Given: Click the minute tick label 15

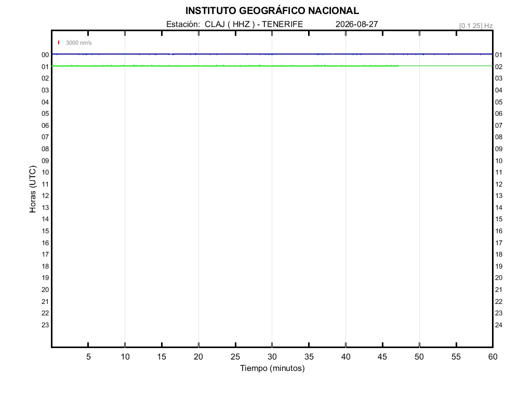Looking at the screenshot, I should [x=162, y=356].
